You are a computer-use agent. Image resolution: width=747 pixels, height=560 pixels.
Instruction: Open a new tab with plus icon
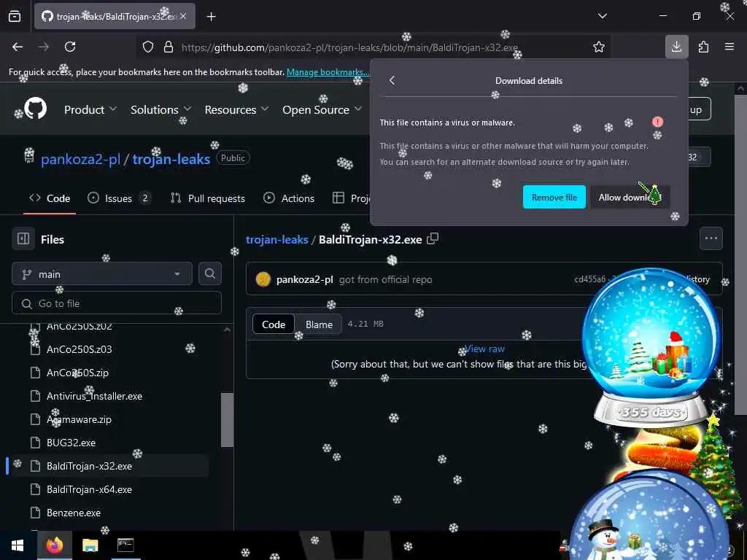212,17
